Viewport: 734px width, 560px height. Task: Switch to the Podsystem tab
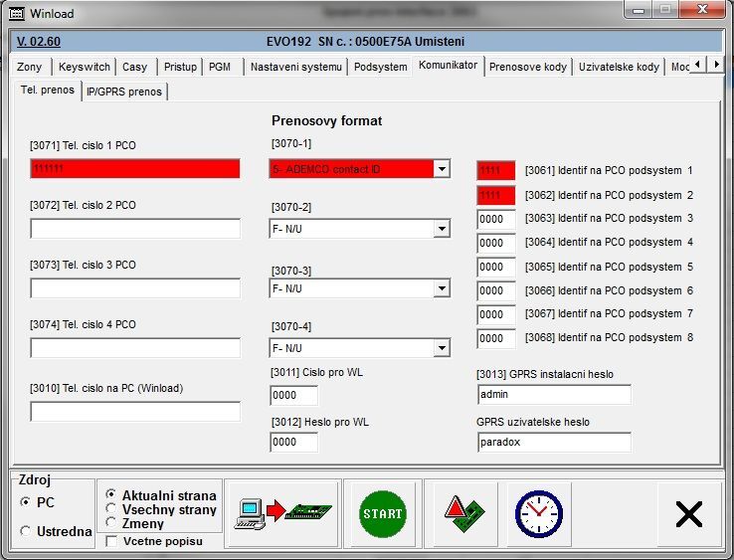point(380,67)
